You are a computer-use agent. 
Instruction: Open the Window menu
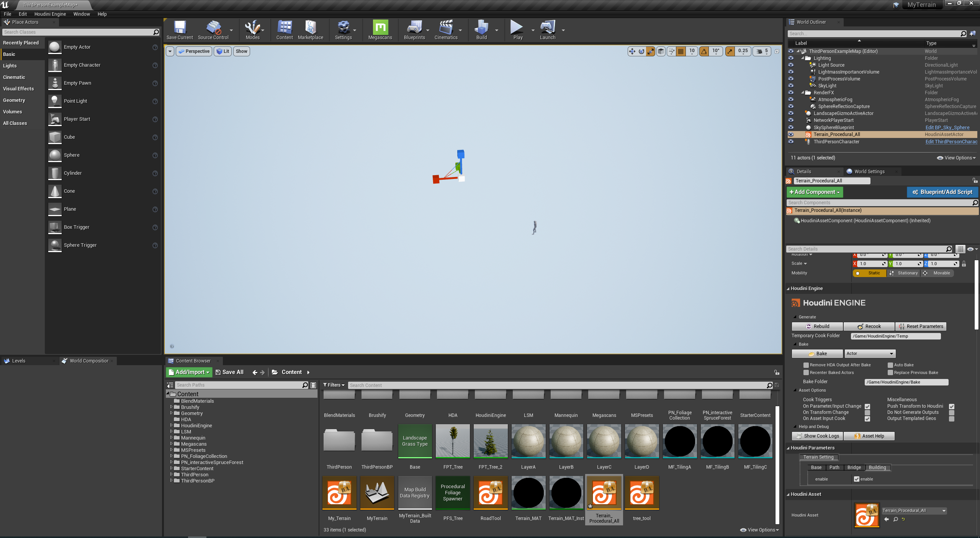[x=82, y=14]
